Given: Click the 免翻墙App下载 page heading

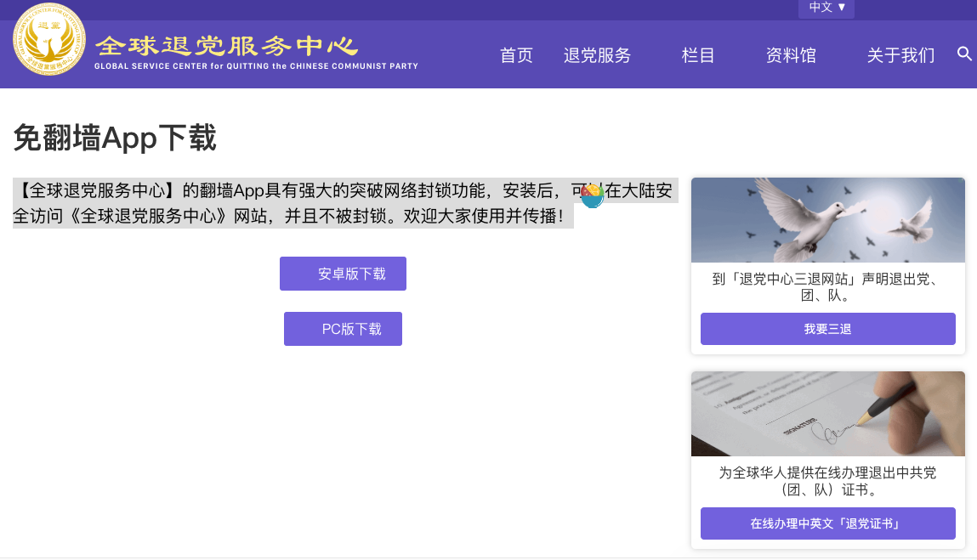Looking at the screenshot, I should pos(115,138).
